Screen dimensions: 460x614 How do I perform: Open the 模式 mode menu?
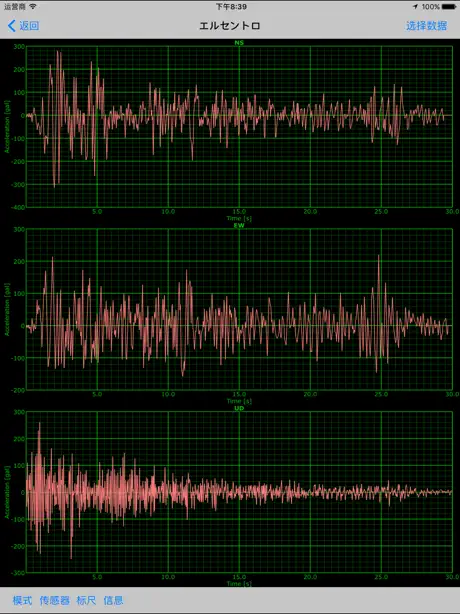point(22,600)
